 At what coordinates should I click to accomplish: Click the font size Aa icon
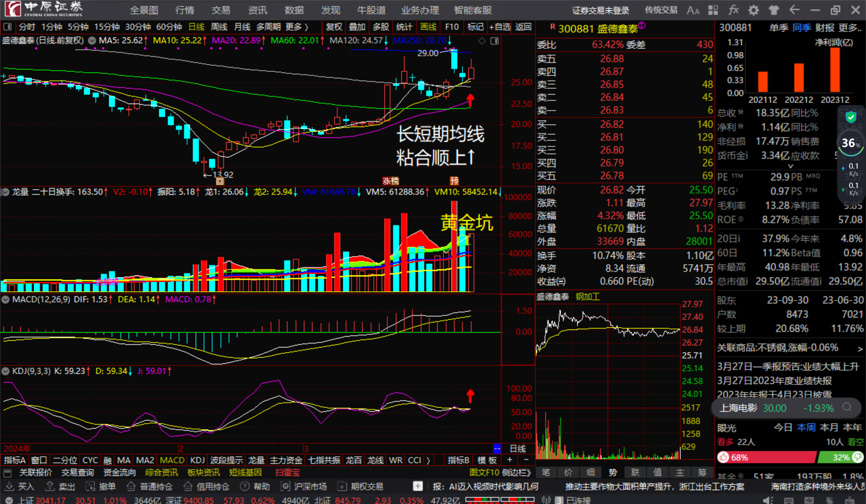click(693, 10)
